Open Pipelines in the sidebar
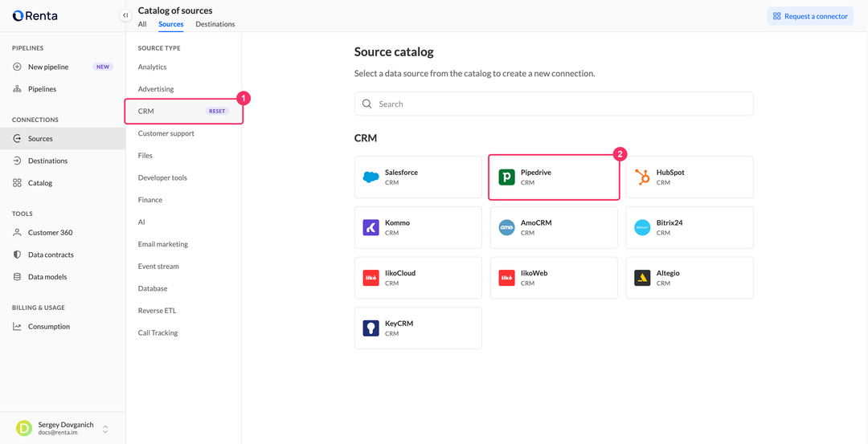The width and height of the screenshot is (868, 444). pyautogui.click(x=63, y=89)
